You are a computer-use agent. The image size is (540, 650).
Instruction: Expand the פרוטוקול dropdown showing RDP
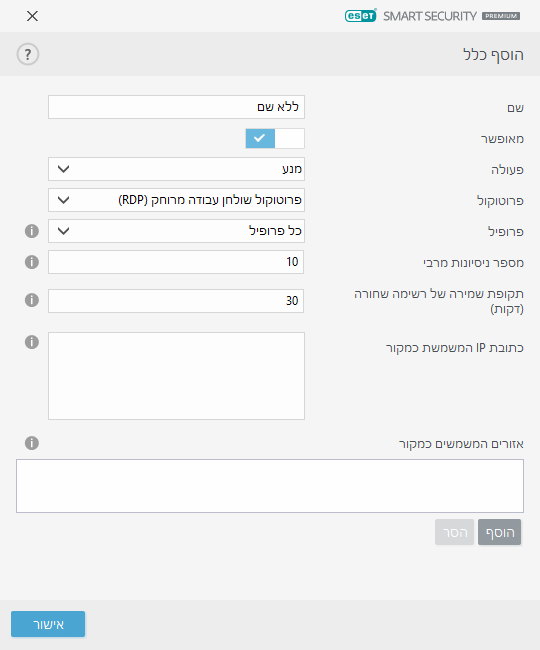coord(177,200)
